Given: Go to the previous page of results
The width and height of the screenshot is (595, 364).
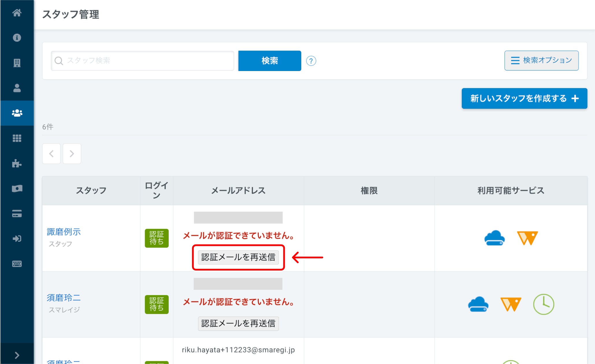Looking at the screenshot, I should 51,154.
